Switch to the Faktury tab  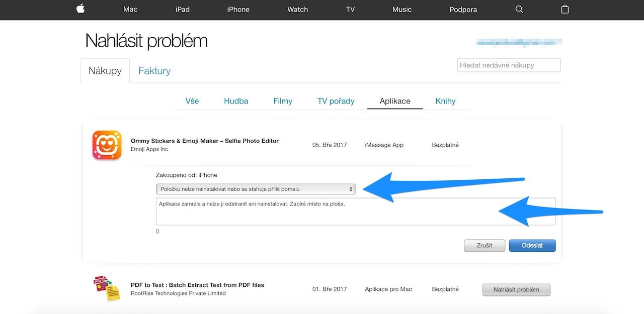pyautogui.click(x=154, y=71)
